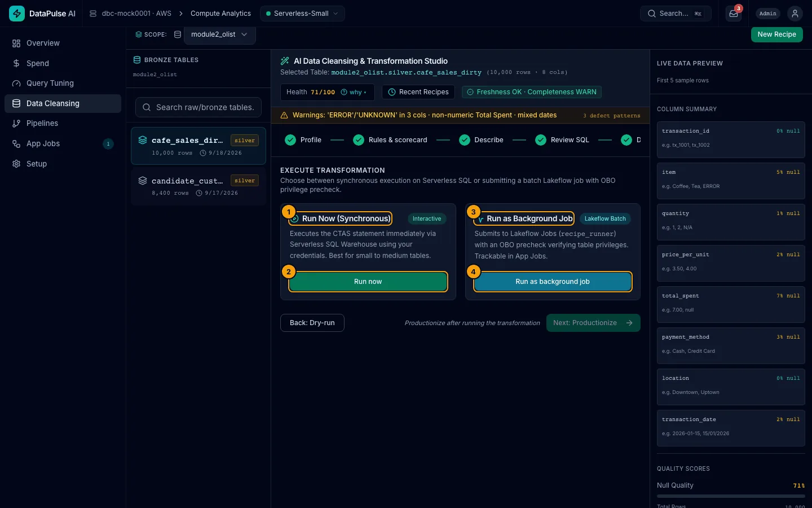Click the top Search box

676,14
